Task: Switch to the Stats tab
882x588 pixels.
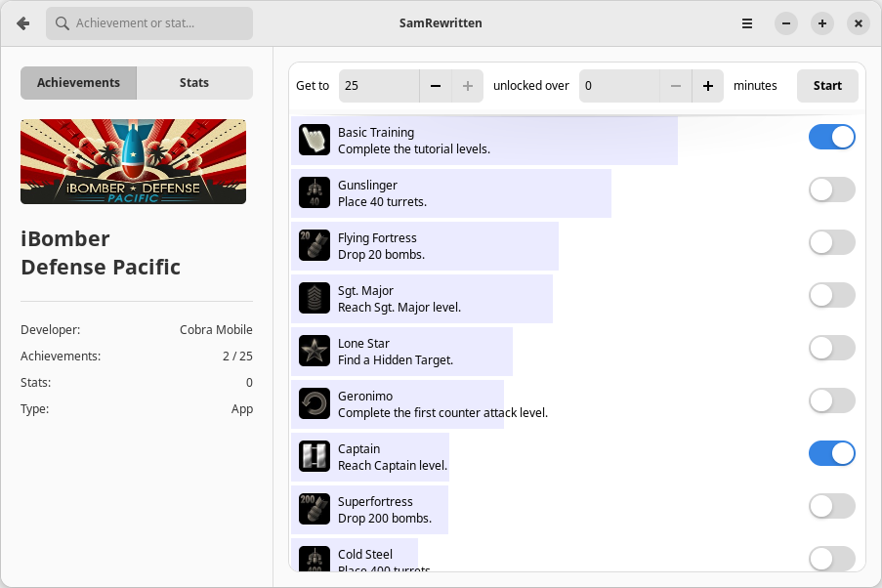Action: coord(194,83)
